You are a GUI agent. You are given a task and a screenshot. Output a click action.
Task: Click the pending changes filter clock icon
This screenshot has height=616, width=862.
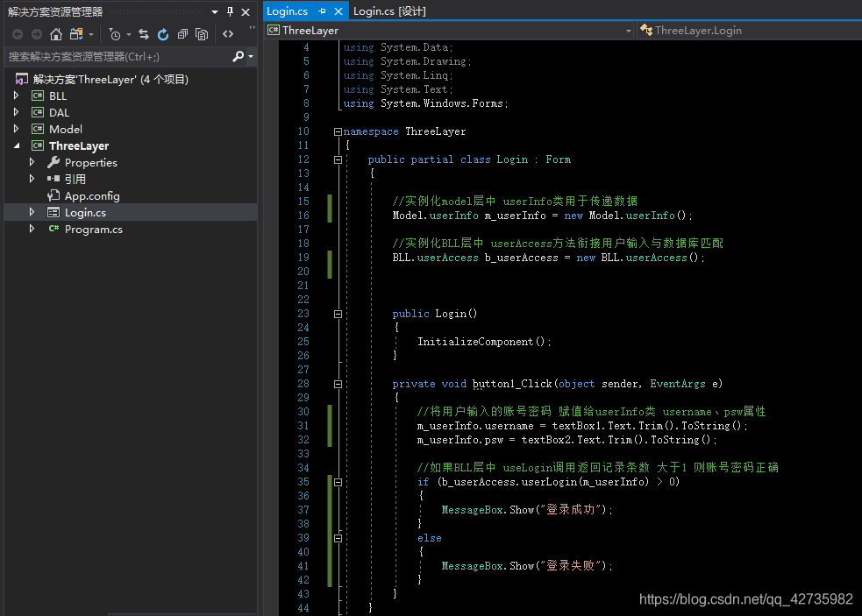(114, 35)
